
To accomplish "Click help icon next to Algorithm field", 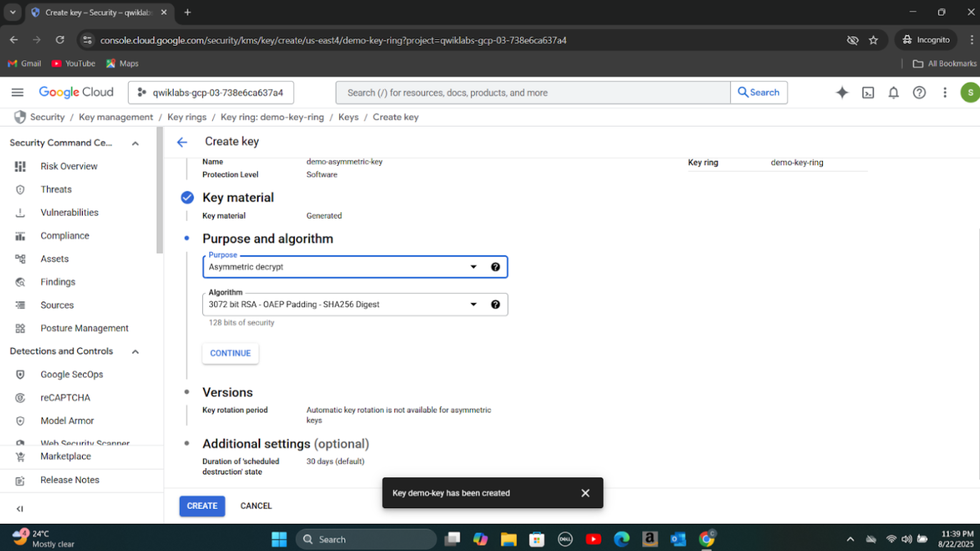I will pyautogui.click(x=495, y=304).
